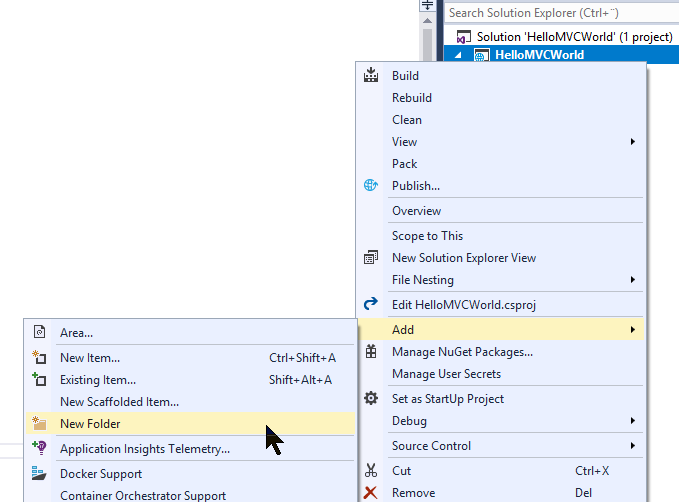Click the Application Insights lightbulb icon
Screen dimensions: 679x502
(x=39, y=448)
